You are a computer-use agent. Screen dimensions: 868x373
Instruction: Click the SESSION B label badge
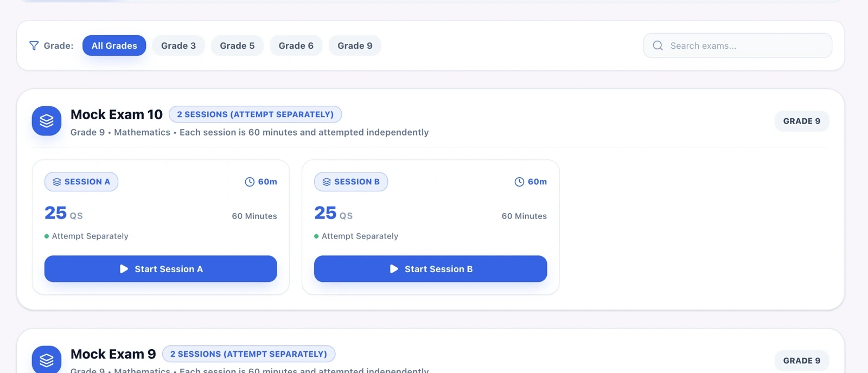(x=351, y=182)
